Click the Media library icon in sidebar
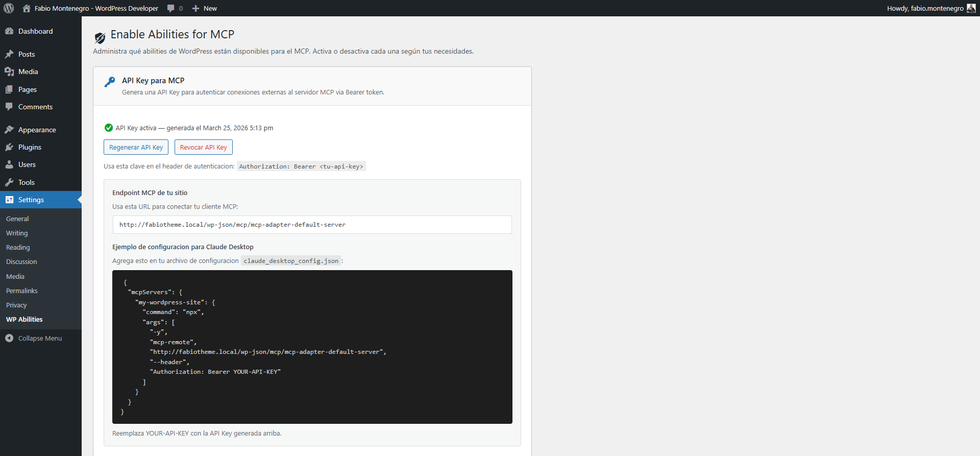 click(x=9, y=71)
